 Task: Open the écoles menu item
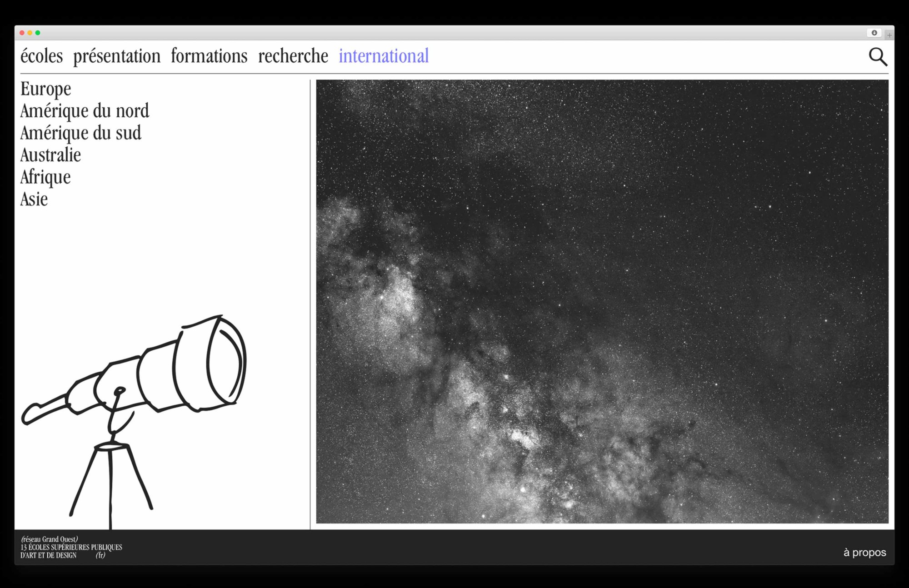click(x=41, y=56)
